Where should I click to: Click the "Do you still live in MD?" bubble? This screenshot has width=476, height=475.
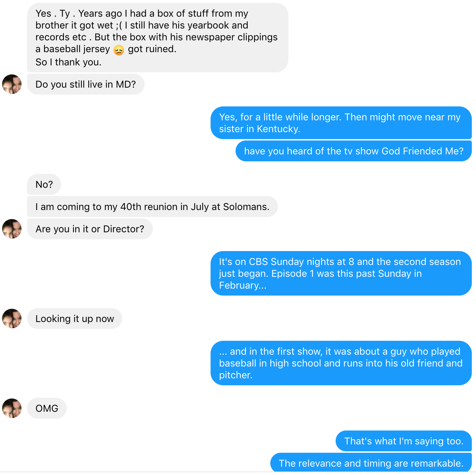85,84
